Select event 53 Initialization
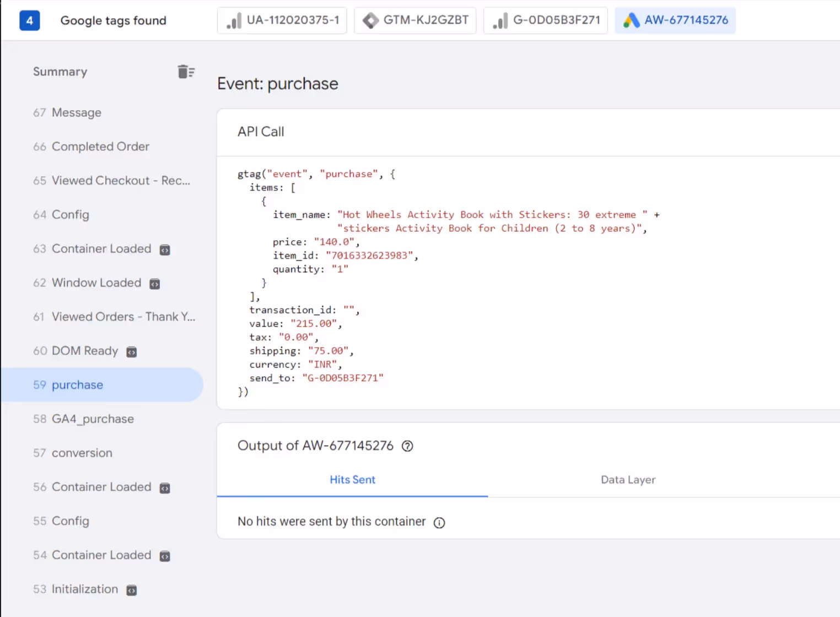The width and height of the screenshot is (840, 617). (102, 589)
